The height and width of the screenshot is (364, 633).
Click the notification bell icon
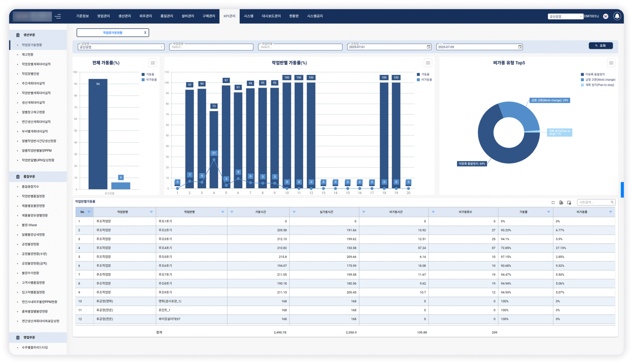point(617,16)
